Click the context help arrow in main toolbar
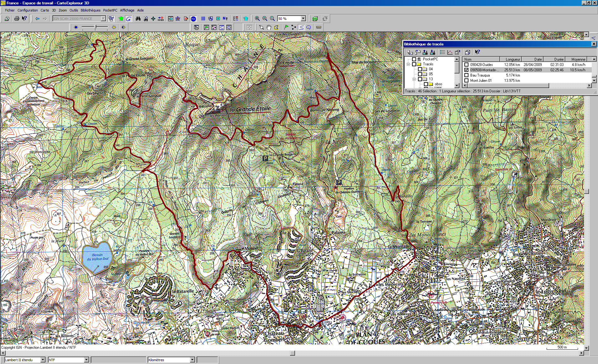 pos(24,19)
